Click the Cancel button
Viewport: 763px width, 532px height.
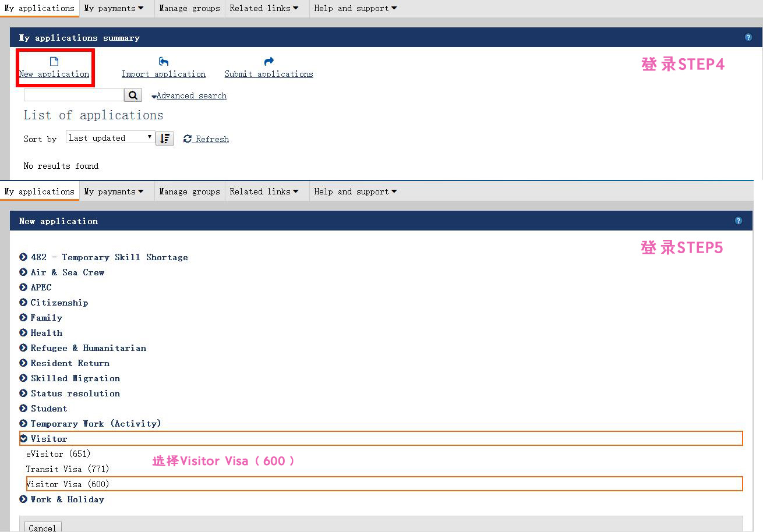43,528
